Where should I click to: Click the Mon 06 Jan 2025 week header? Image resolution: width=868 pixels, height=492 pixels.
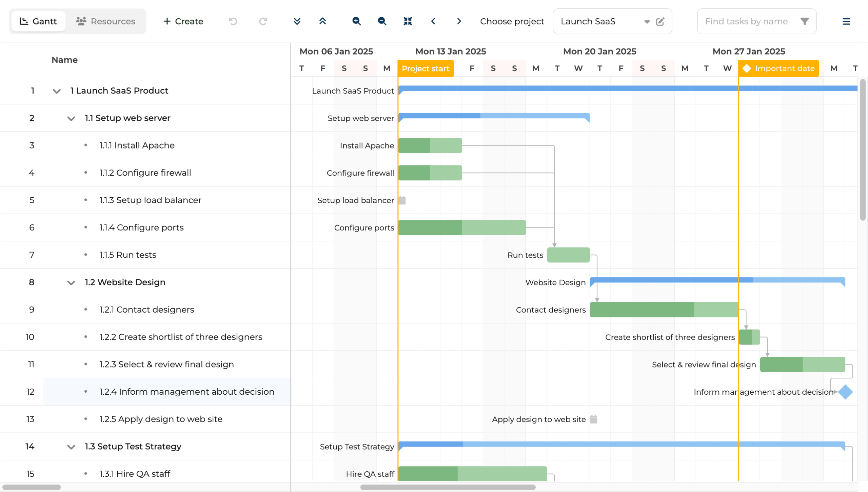336,52
